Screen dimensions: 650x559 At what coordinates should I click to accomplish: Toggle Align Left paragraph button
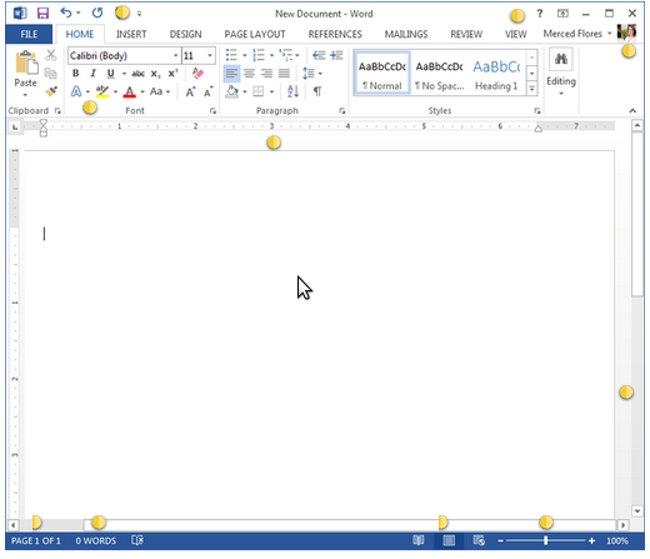coord(231,73)
